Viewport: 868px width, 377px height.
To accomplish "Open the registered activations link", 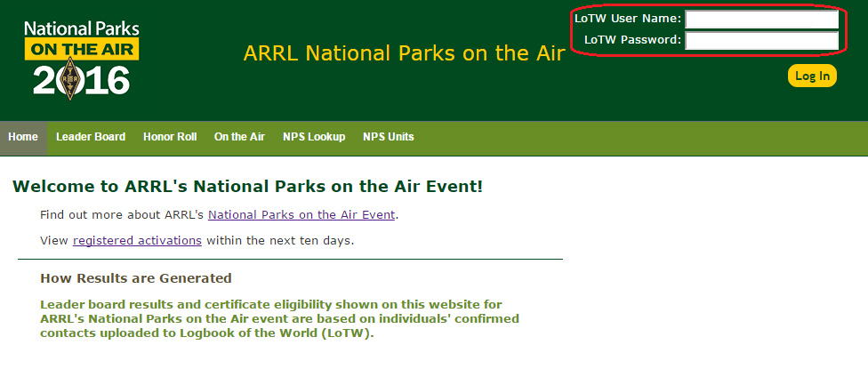I will 137,240.
